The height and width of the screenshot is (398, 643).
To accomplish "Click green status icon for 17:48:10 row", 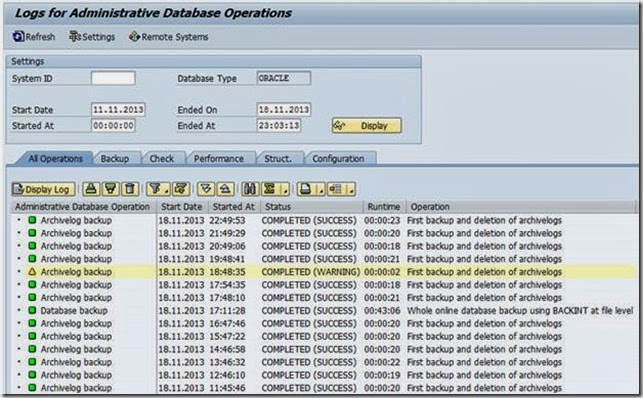I will pos(32,297).
